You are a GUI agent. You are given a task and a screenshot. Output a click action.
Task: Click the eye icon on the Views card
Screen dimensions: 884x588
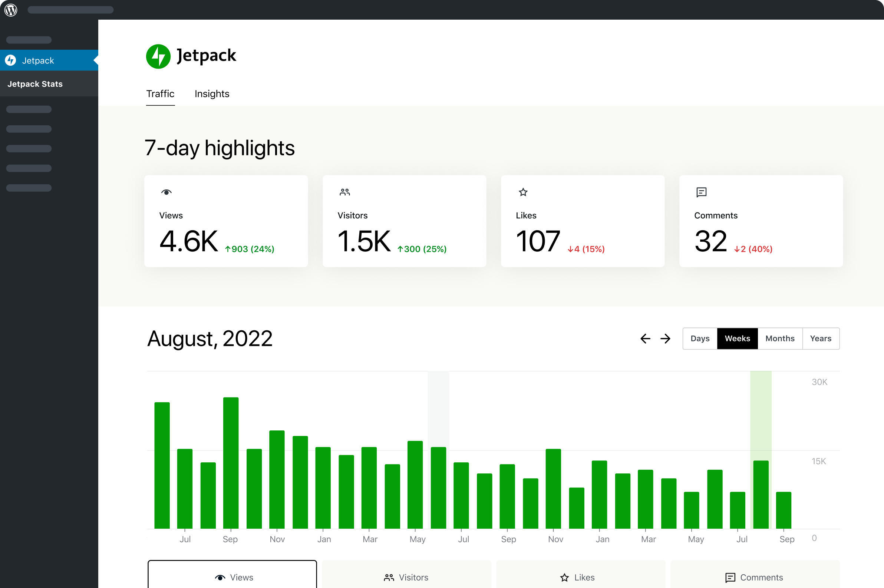pyautogui.click(x=166, y=192)
